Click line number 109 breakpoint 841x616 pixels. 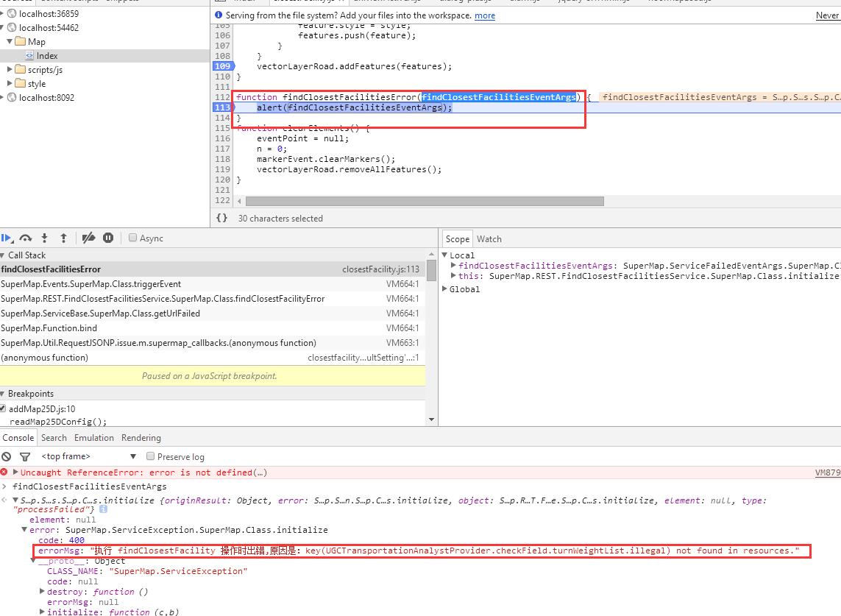tap(223, 66)
